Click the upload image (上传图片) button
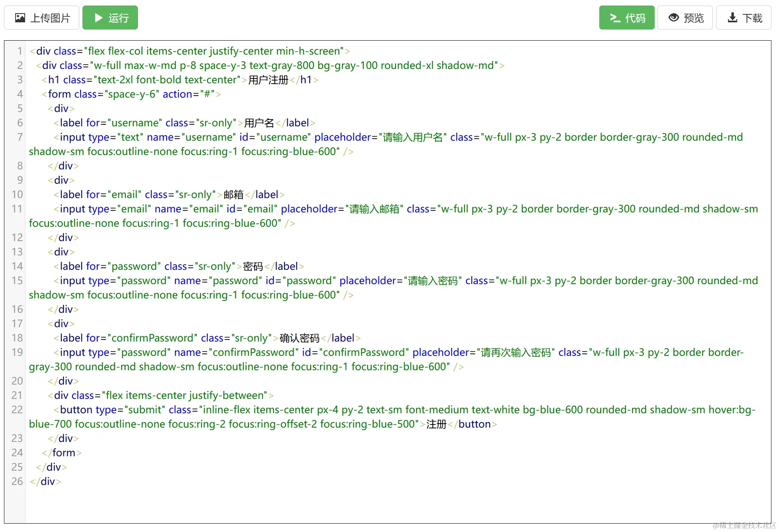The width and height of the screenshot is (779, 532). [42, 18]
